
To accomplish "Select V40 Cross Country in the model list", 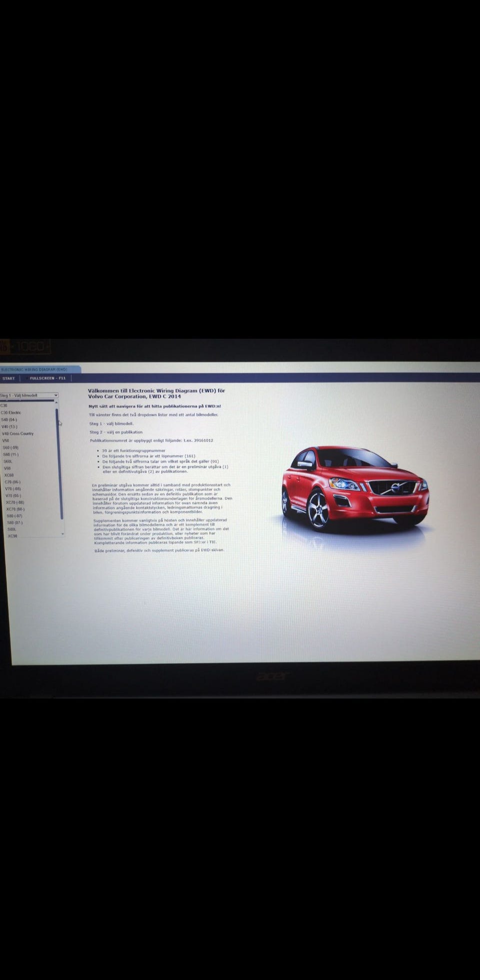I will 17,434.
